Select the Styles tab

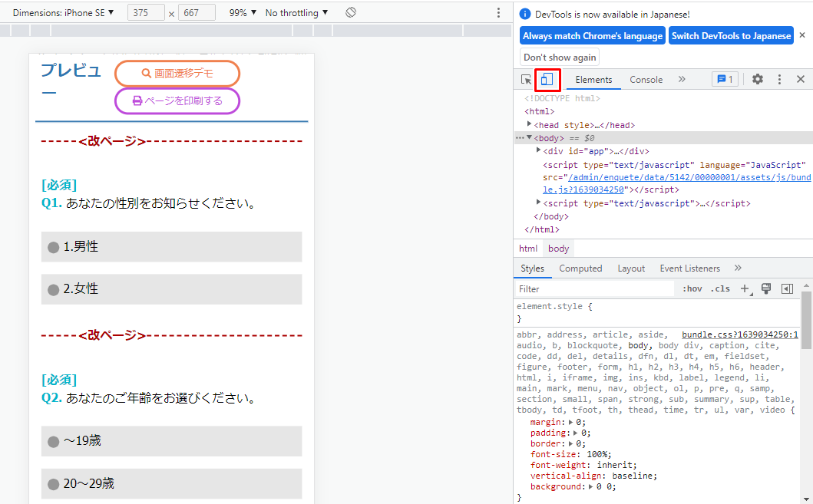click(x=533, y=268)
